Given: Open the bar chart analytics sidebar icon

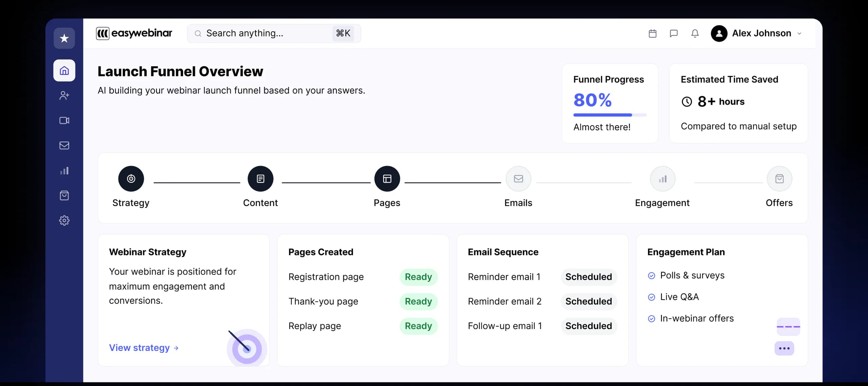Looking at the screenshot, I should point(64,170).
